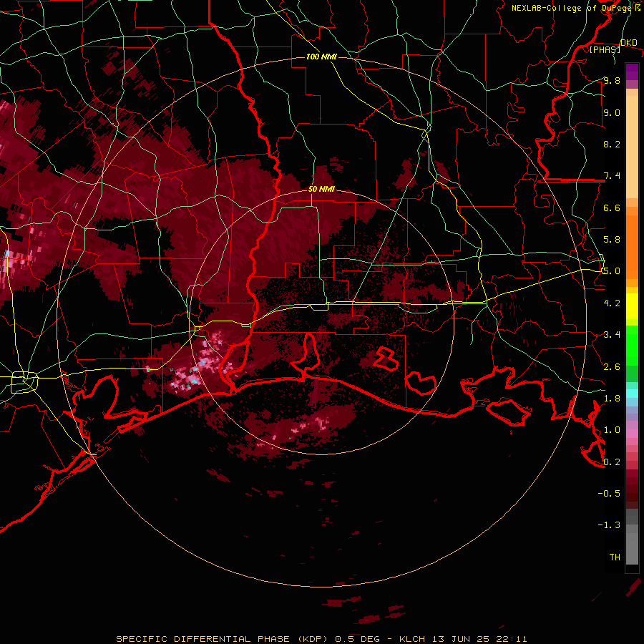Click the [PHAS] unit label
The image size is (644, 644).
[x=605, y=49]
